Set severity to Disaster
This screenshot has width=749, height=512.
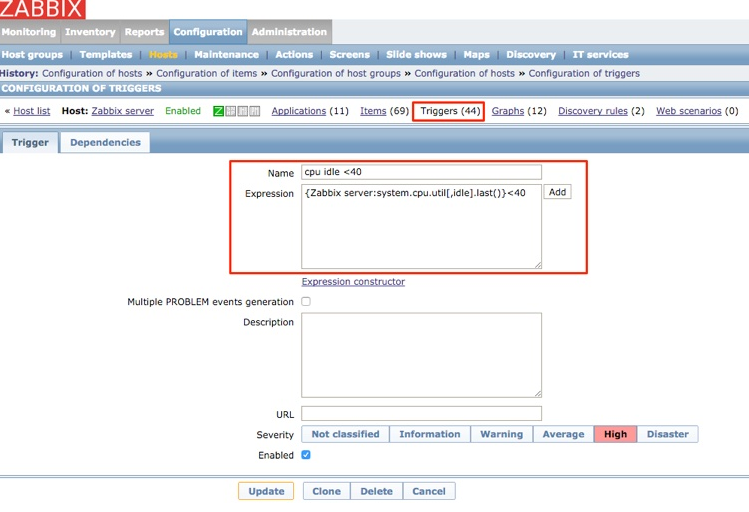tap(667, 434)
